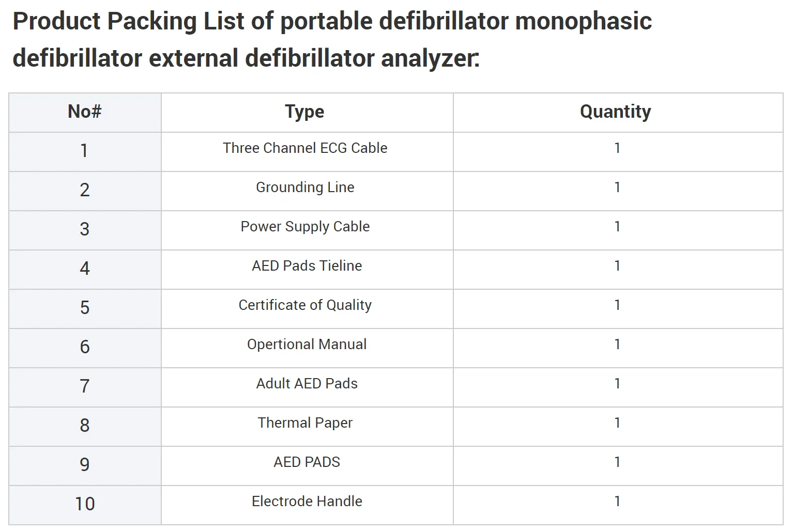Select the "Three Channel ECG Cable" cell
Screen dimensions: 794x532
305,148
